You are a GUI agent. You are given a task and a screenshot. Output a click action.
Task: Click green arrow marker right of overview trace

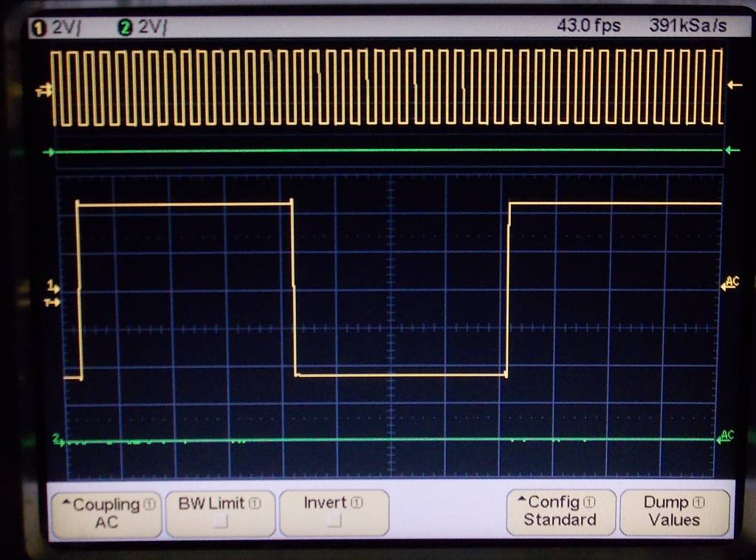[x=733, y=151]
